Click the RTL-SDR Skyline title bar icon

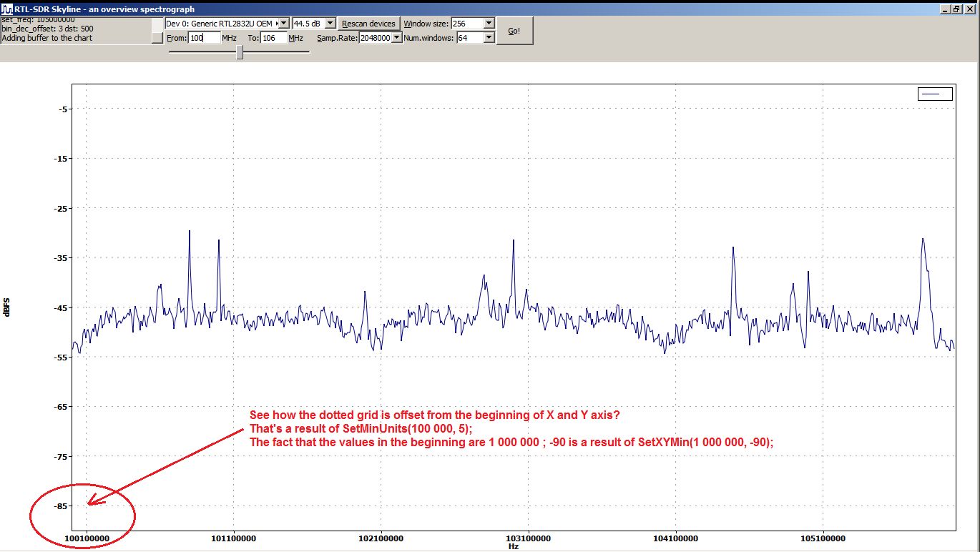tap(6, 9)
